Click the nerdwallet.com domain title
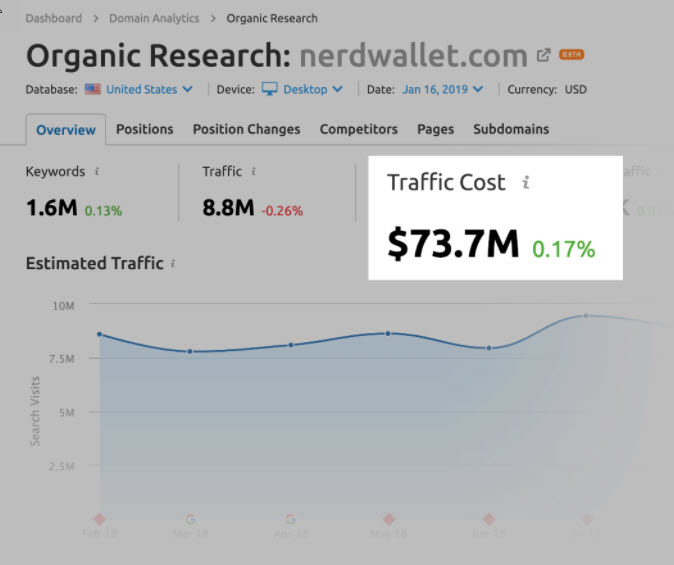This screenshot has width=674, height=565. [414, 56]
